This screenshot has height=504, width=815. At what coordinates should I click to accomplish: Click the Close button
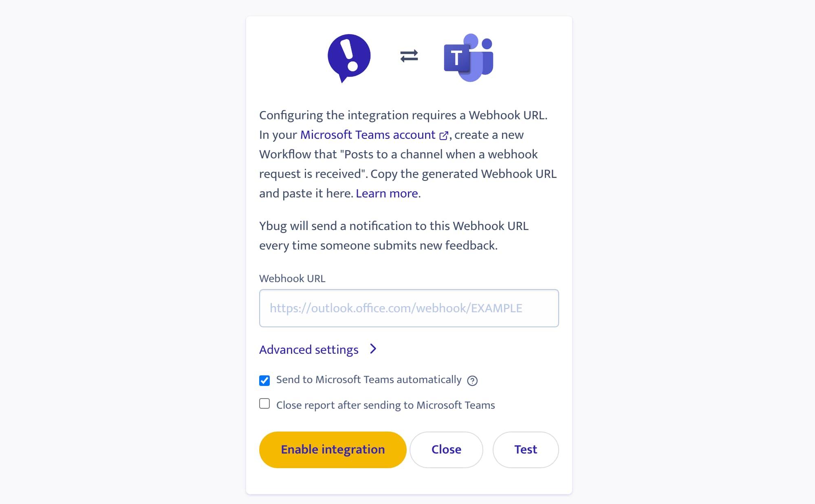[446, 449]
